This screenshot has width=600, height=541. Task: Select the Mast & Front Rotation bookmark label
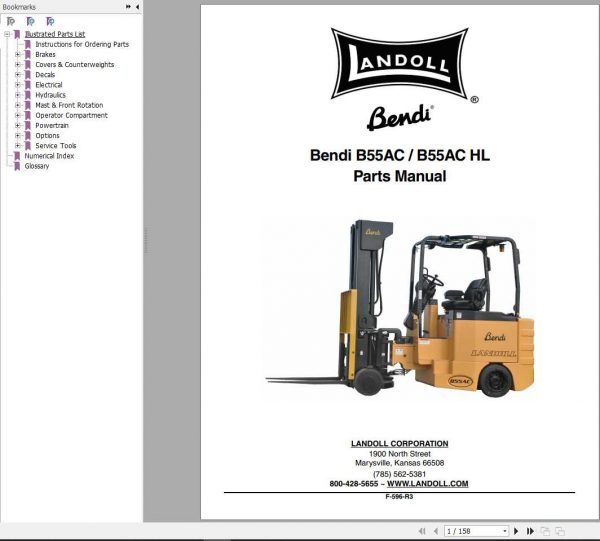point(69,105)
